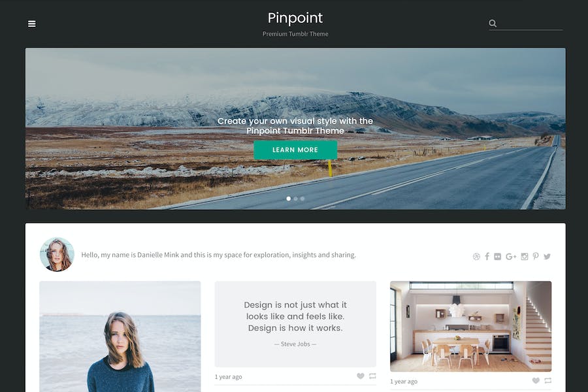Image resolution: width=588 pixels, height=392 pixels.
Task: Click the search magnifier icon
Action: coord(493,24)
